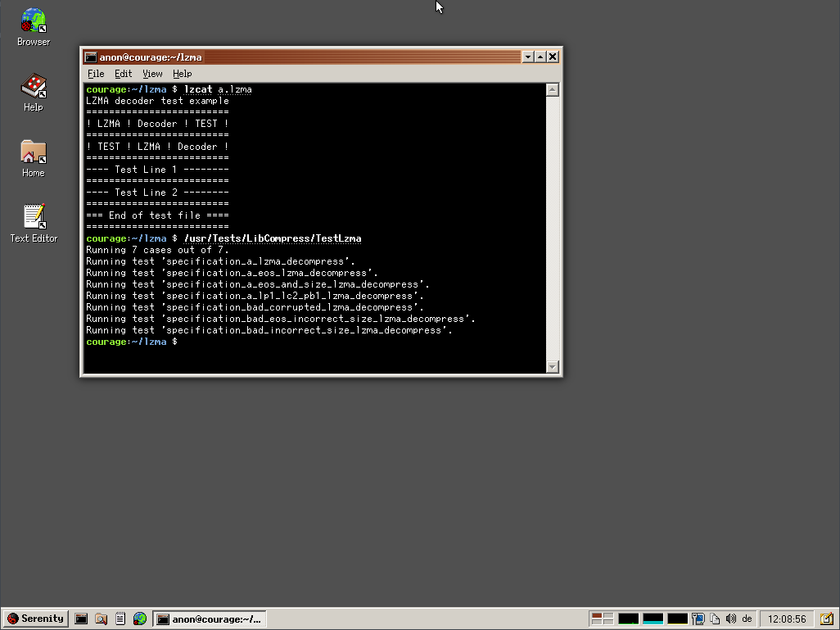Click 'specification_a_eos_lzma_decompress' test line

232,273
